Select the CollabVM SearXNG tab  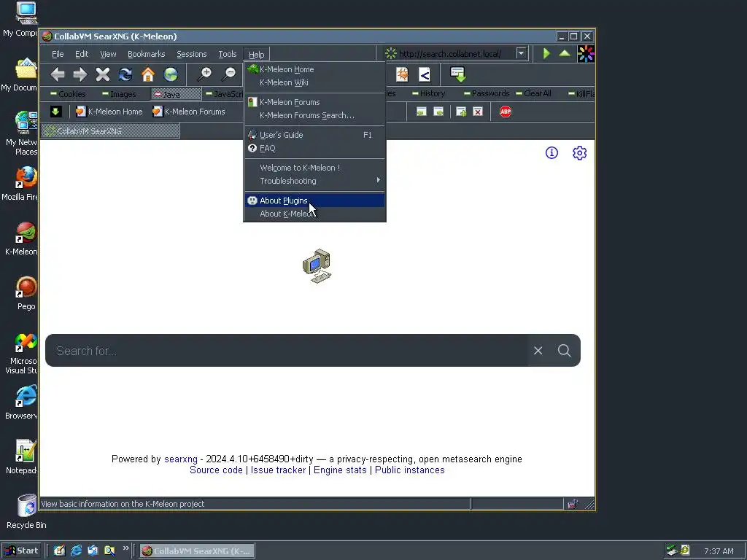[x=110, y=131]
